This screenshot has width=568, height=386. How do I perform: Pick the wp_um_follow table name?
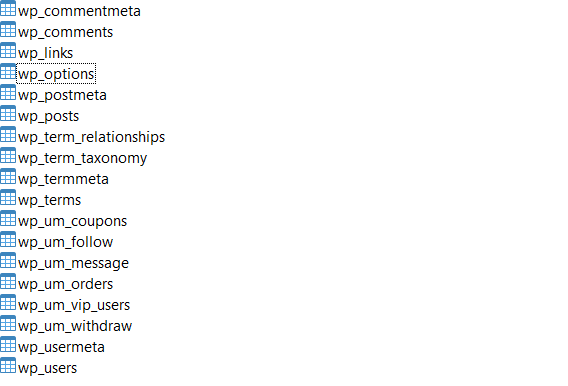(x=66, y=242)
